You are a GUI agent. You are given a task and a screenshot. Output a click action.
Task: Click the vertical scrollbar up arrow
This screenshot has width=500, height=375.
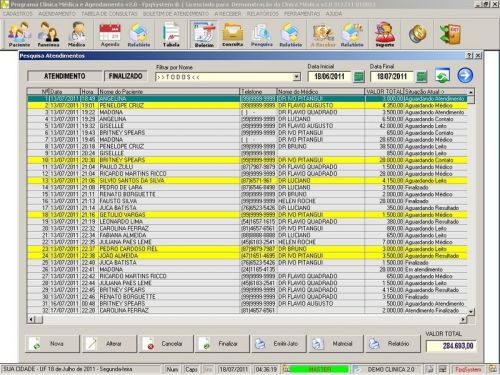click(471, 92)
